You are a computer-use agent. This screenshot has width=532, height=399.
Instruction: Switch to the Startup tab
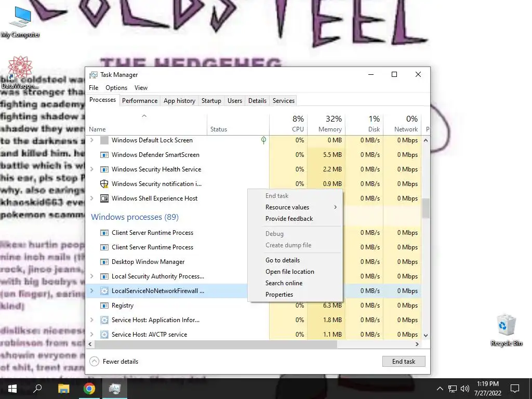[211, 101]
